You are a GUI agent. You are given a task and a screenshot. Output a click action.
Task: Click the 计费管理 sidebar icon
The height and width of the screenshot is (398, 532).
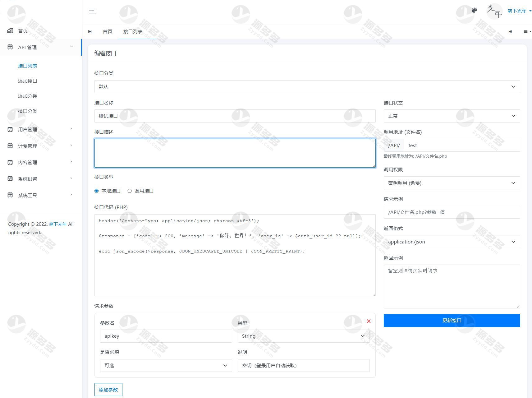click(x=10, y=146)
